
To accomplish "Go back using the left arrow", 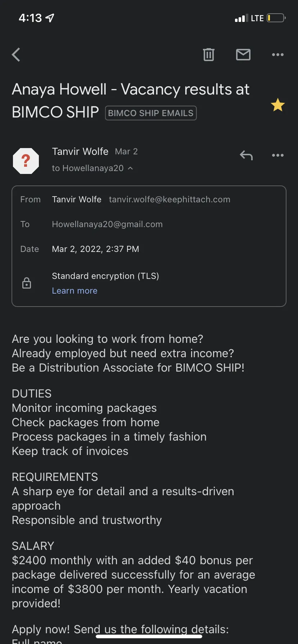I will click(16, 55).
